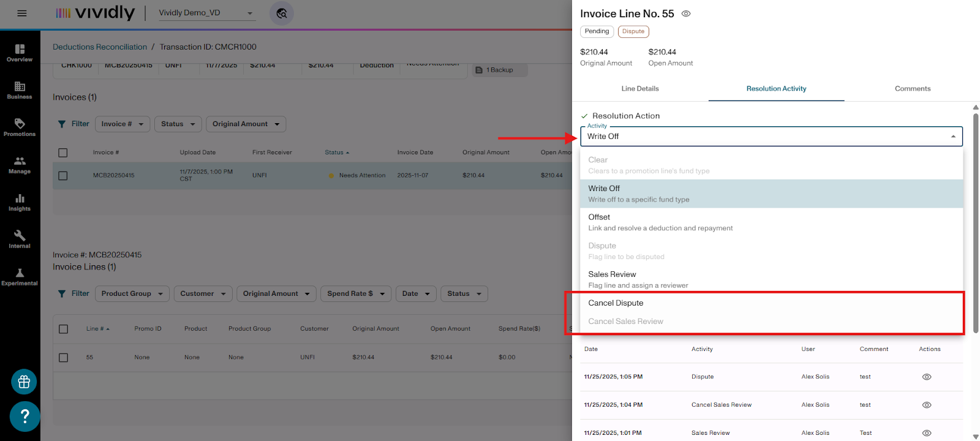Viewport: 980px width, 441px height.
Task: Check the select-all box in Invoices header
Action: pos(63,153)
